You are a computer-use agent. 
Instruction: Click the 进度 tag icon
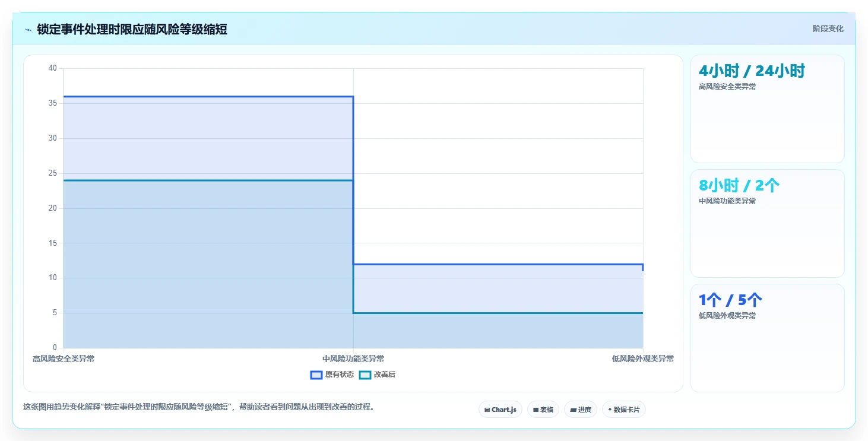click(573, 410)
